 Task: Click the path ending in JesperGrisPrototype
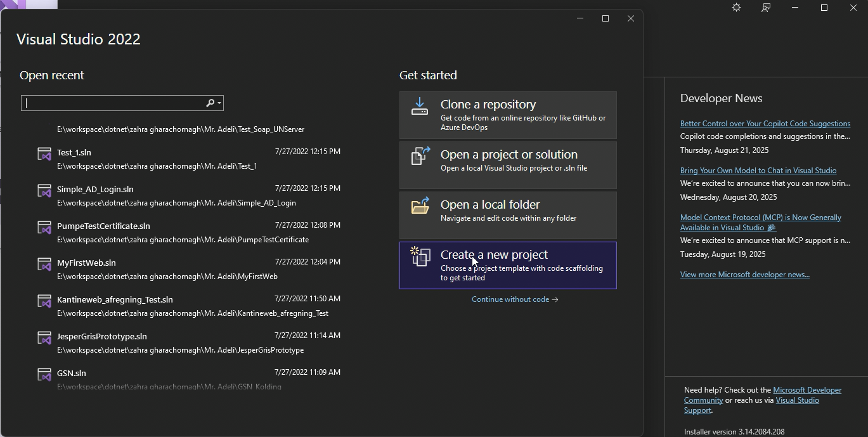[180, 350]
